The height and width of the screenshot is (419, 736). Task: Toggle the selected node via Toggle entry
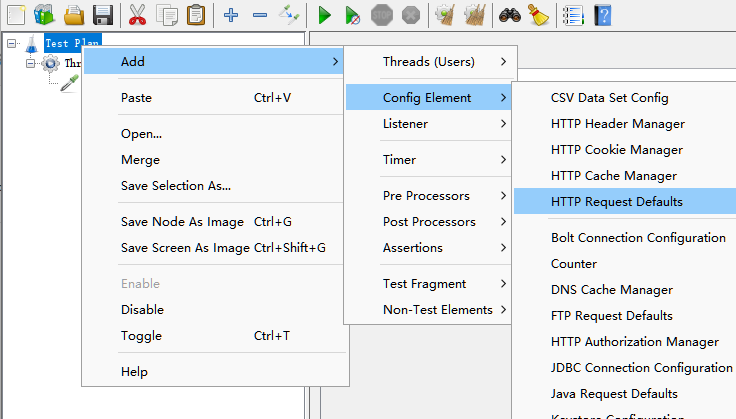[141, 336]
